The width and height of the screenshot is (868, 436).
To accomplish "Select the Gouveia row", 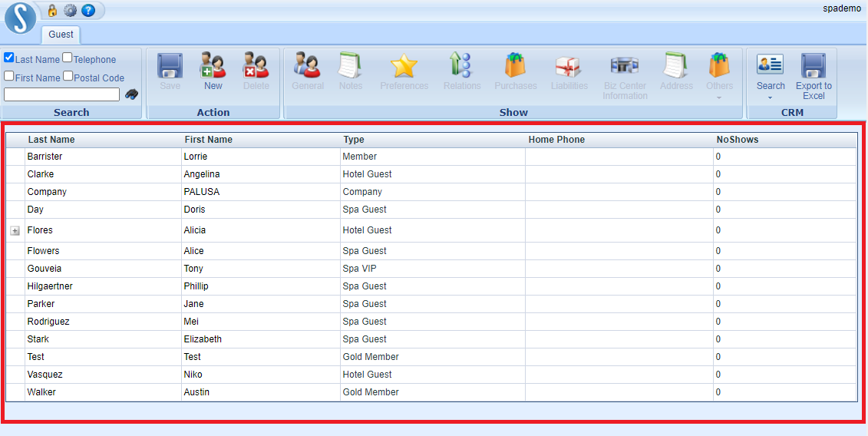I will [431, 269].
